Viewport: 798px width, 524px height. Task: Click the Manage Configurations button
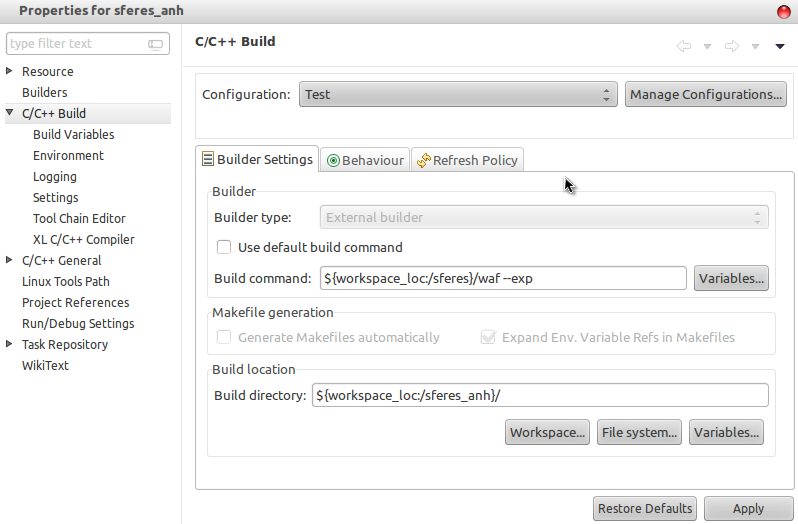(706, 95)
